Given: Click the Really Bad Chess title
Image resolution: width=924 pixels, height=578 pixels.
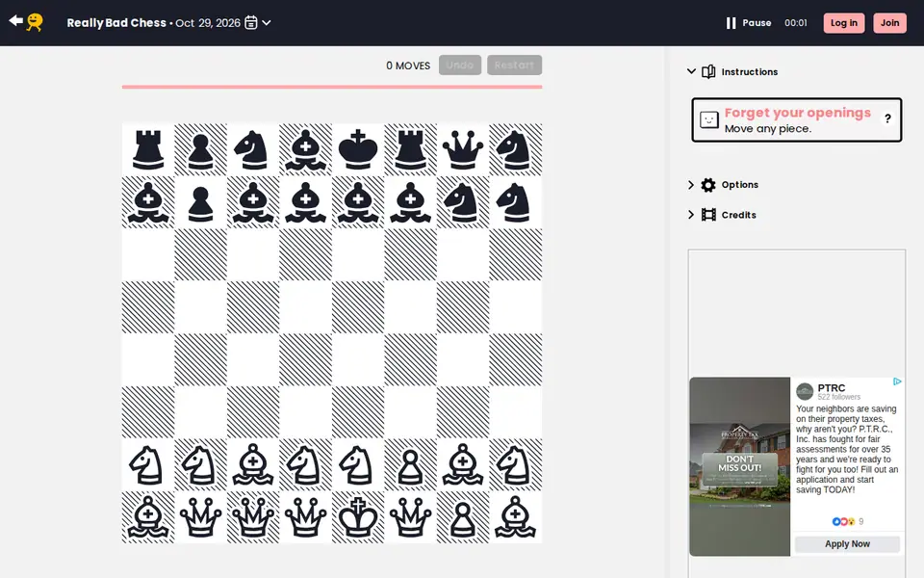Looking at the screenshot, I should click(x=116, y=22).
